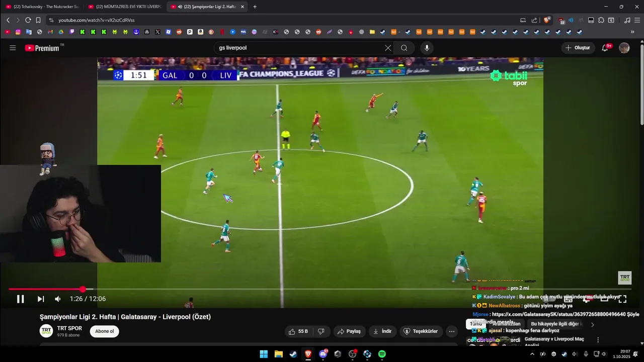Click the address bar URL
The image size is (644, 362).
[x=96, y=20]
